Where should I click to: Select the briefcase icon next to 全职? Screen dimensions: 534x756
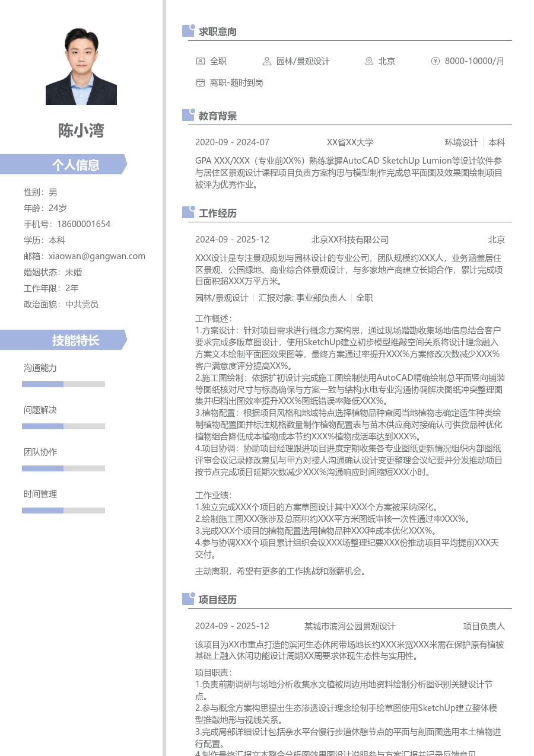click(x=201, y=61)
